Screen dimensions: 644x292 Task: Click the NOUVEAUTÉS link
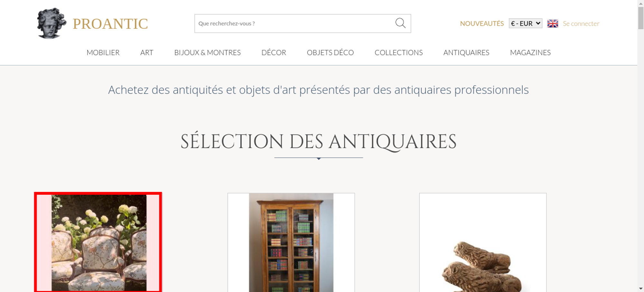[482, 23]
